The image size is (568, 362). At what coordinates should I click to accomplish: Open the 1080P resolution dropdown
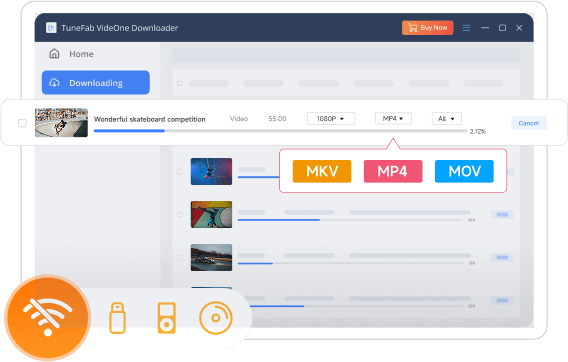tap(331, 118)
